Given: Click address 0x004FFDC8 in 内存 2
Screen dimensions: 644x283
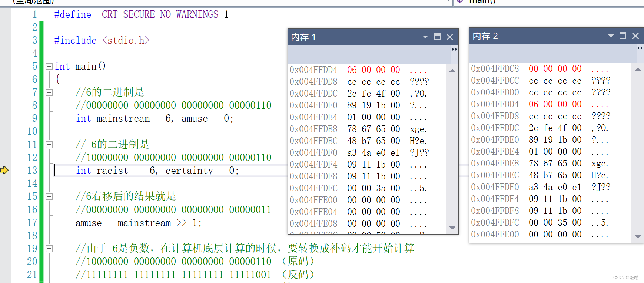Looking at the screenshot, I should point(495,69).
